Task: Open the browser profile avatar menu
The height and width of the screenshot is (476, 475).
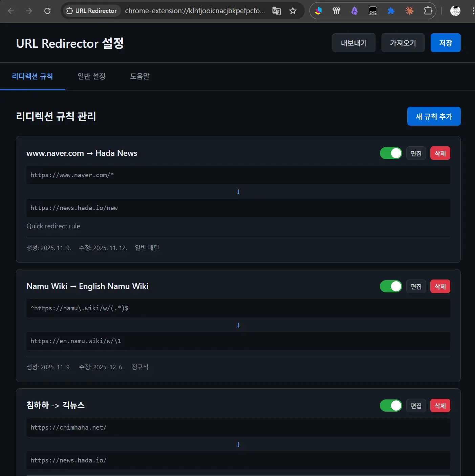Action: pos(455,11)
